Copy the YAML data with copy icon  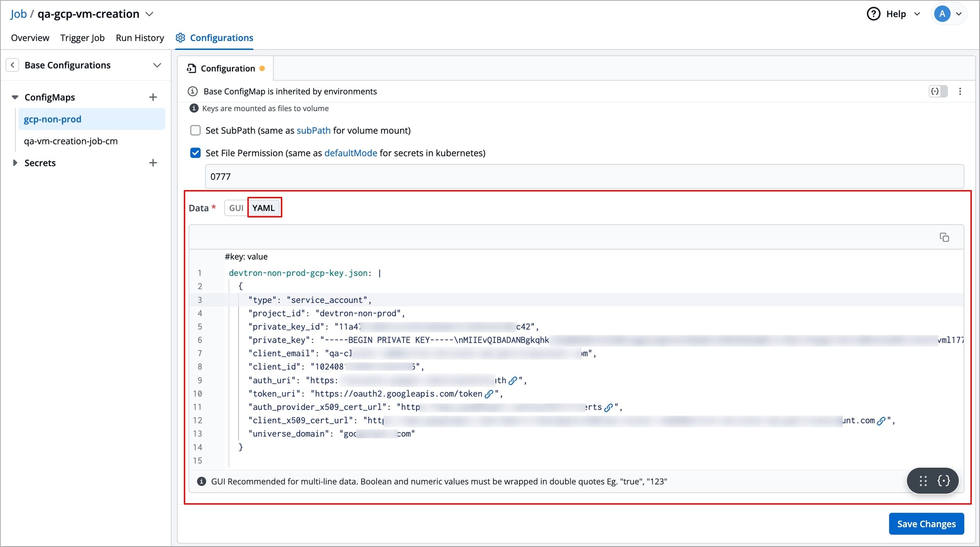[944, 238]
